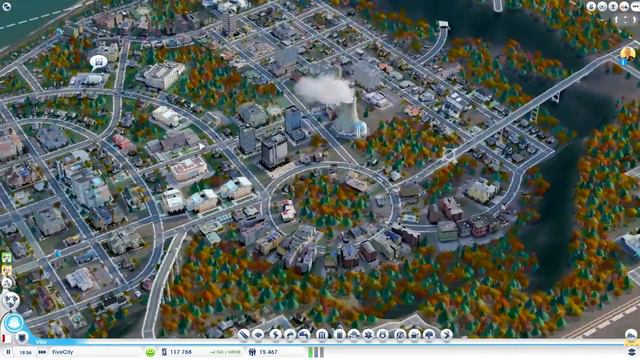Open the Education menu icon
The width and height of the screenshot is (640, 360).
point(400,335)
